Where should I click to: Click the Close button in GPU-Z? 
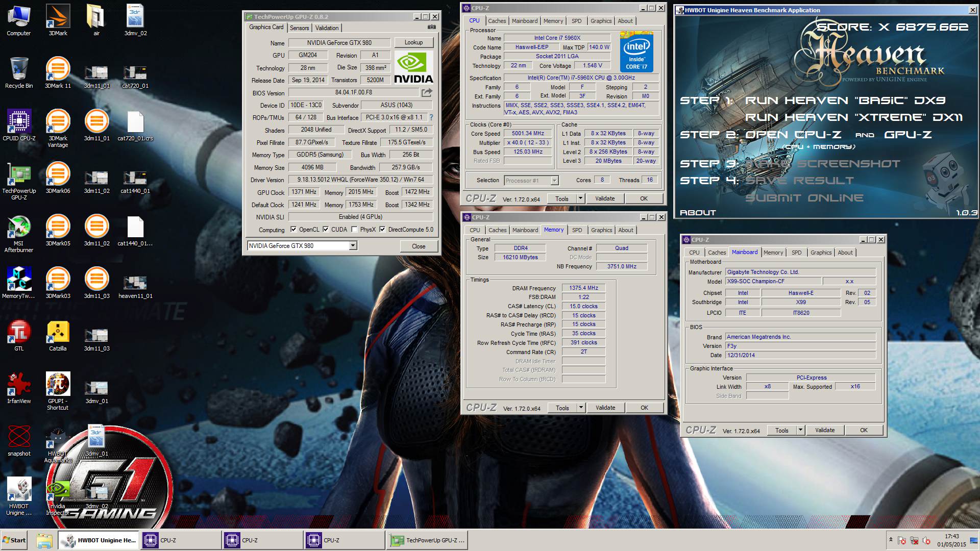419,246
